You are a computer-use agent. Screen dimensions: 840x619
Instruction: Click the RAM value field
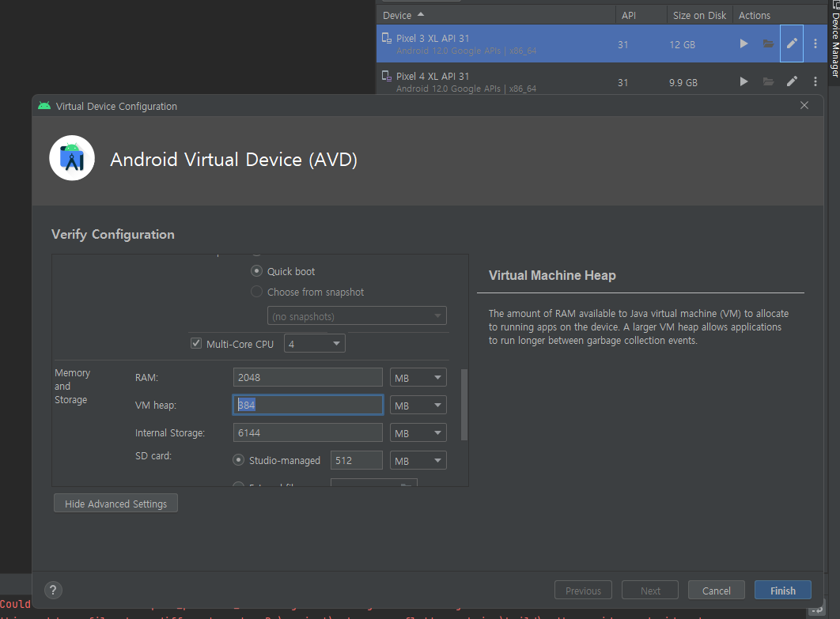(308, 378)
